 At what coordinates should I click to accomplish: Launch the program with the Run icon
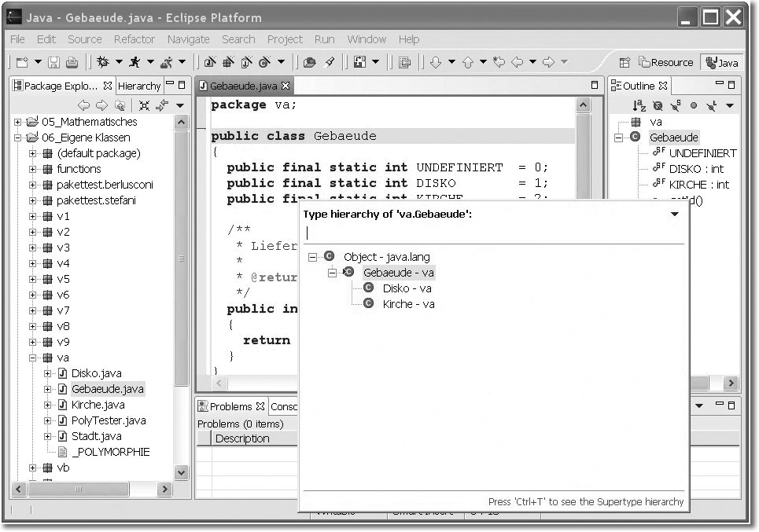point(134,62)
